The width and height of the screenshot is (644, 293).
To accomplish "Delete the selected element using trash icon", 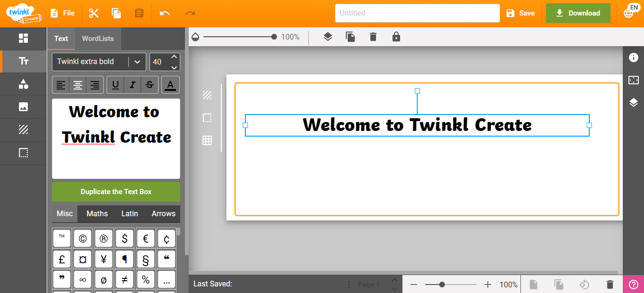I will tap(373, 36).
